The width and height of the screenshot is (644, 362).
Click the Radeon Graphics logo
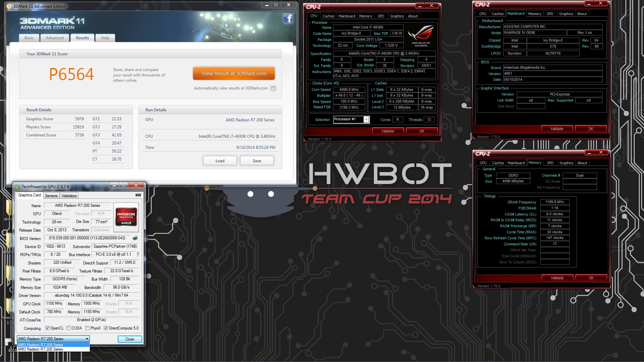click(x=126, y=218)
